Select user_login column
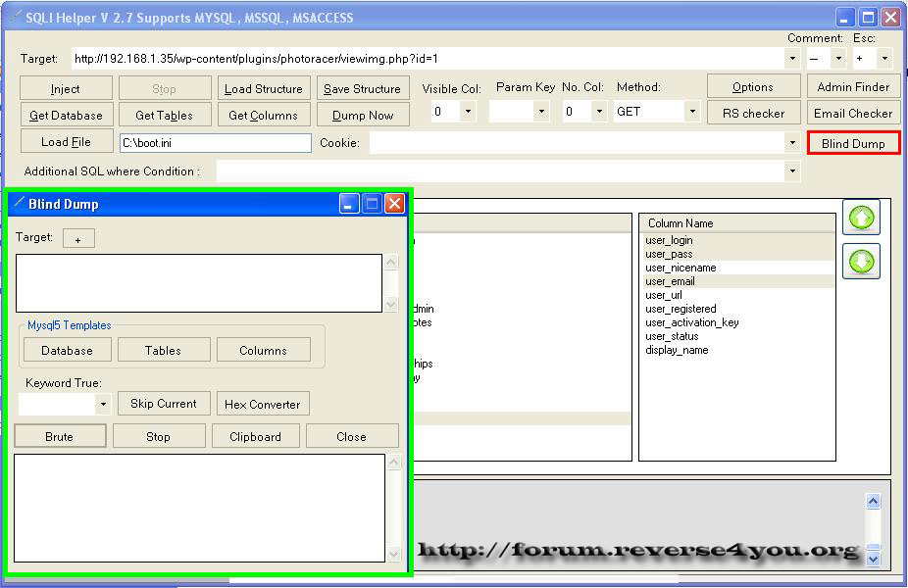 (x=670, y=240)
